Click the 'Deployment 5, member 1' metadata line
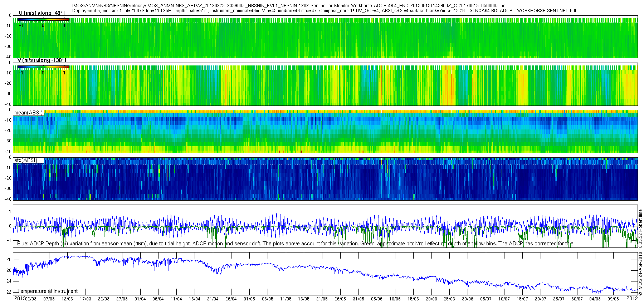 coord(325,11)
